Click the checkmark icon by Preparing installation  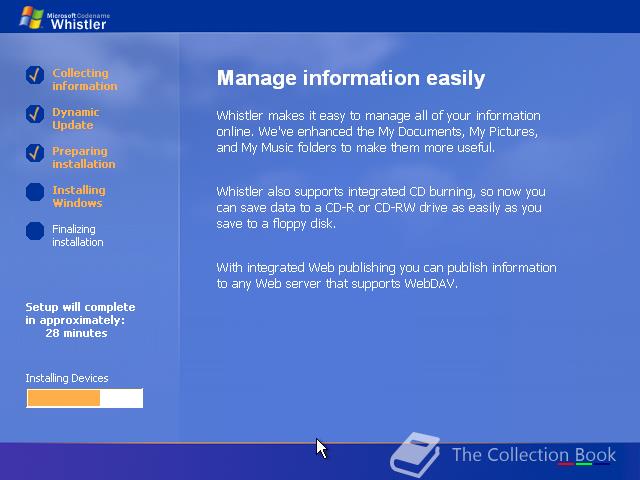click(35, 153)
